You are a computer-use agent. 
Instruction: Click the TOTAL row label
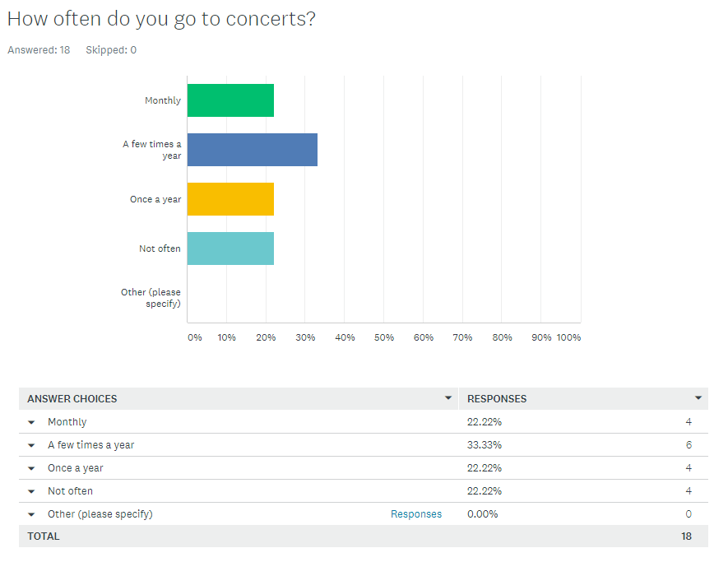(x=44, y=536)
